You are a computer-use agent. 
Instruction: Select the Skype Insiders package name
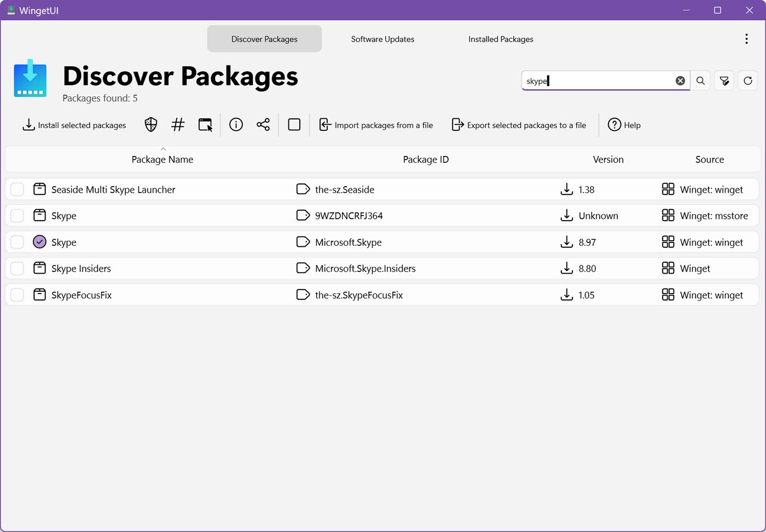tap(81, 268)
